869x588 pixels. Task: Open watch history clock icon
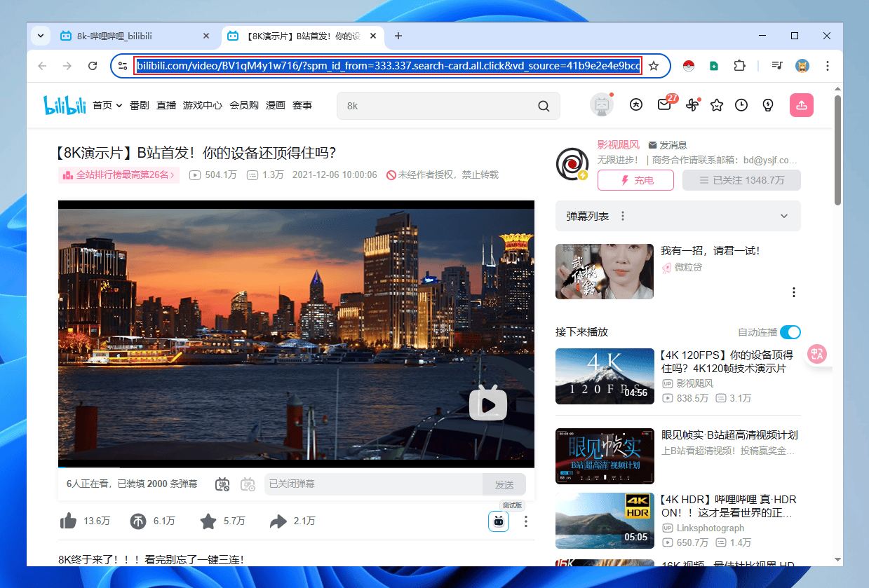coord(741,105)
